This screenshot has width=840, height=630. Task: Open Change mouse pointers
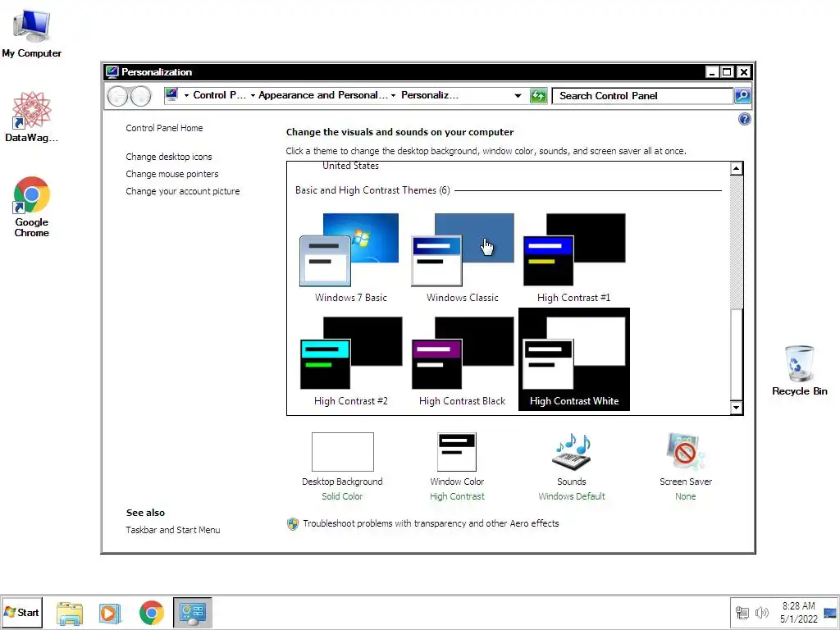coord(172,174)
